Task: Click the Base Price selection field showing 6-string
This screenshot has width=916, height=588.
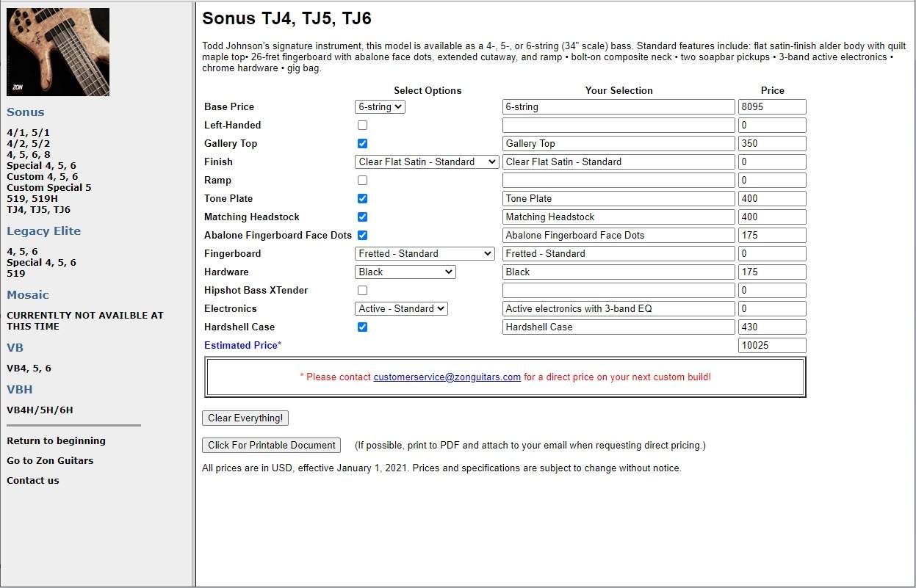Action: click(x=619, y=106)
